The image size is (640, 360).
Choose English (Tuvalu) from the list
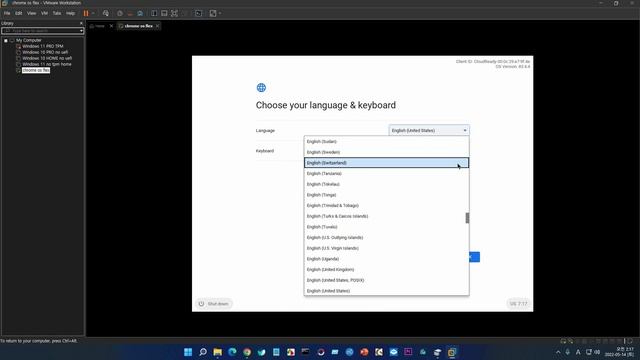click(386, 227)
